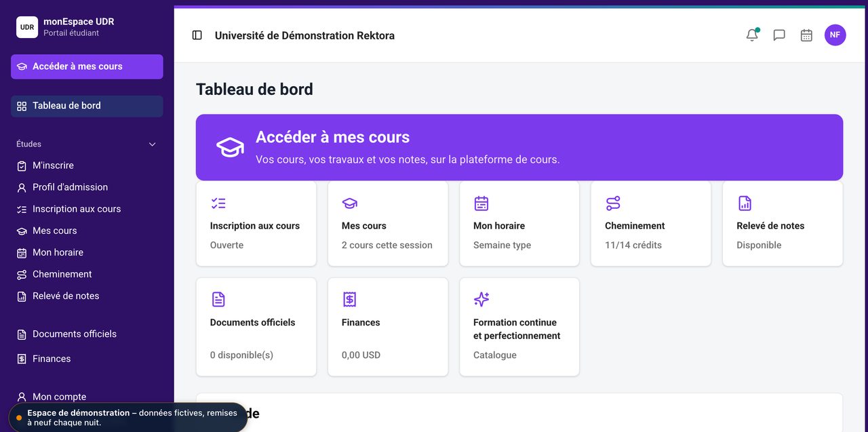Collapse the Études section chevron
The height and width of the screenshot is (432, 868).
coord(152,144)
